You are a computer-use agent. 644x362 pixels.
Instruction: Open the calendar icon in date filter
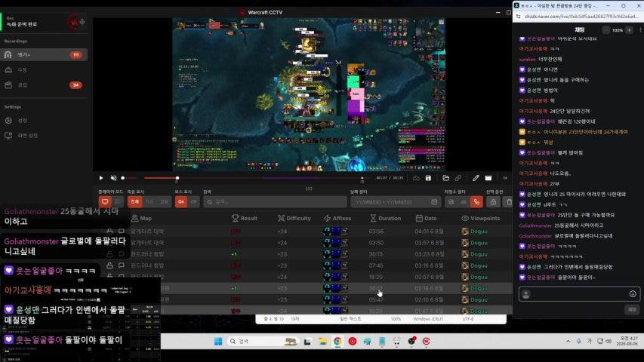[x=434, y=202]
